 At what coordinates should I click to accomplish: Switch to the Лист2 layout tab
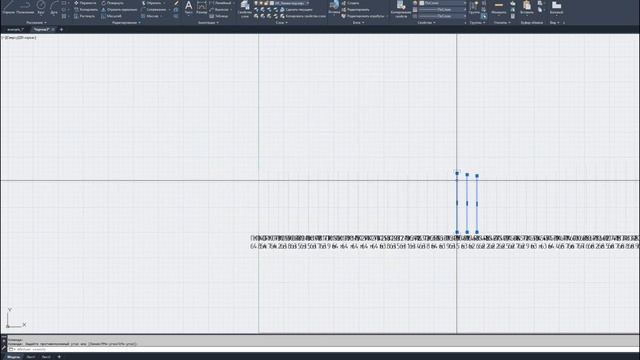[x=46, y=357]
